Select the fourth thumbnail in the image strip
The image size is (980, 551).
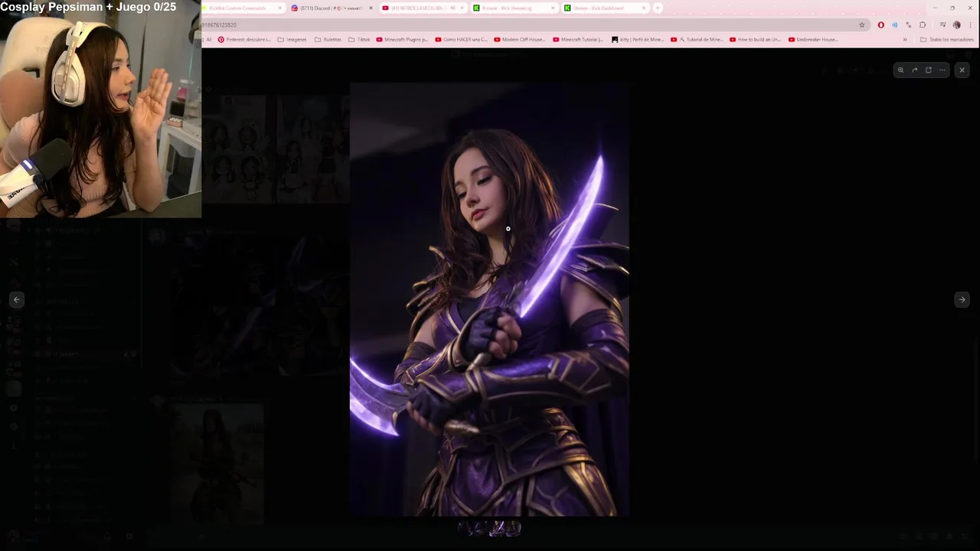514,527
